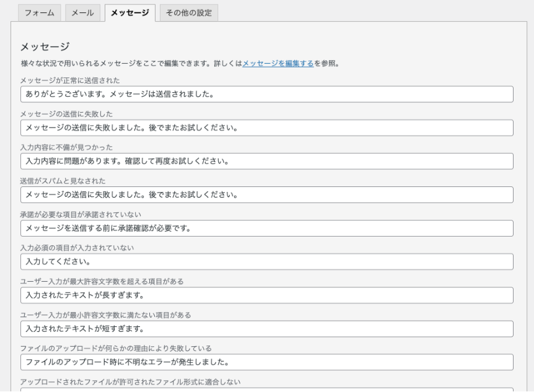The image size is (534, 392).
Task: Click the メッセージ section heading
Action: point(45,46)
